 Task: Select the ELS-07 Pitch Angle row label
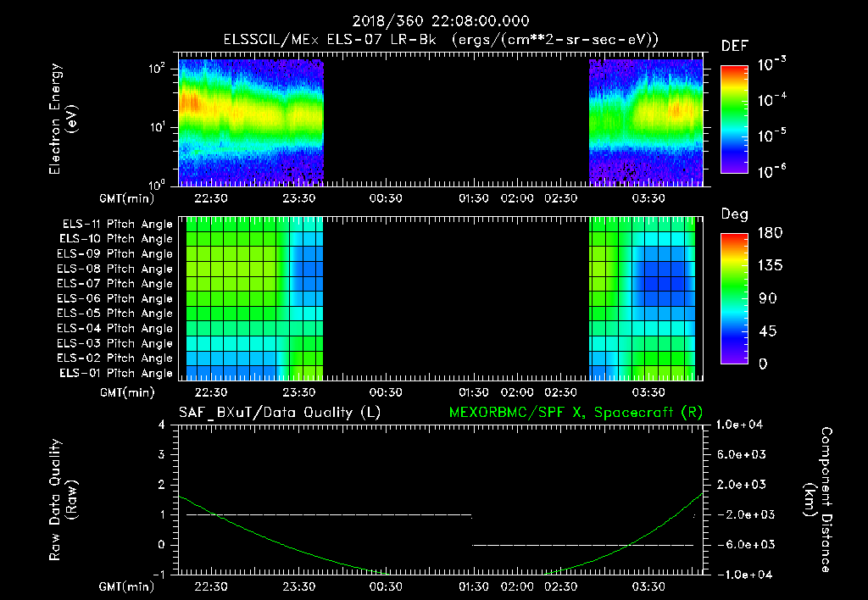click(114, 283)
